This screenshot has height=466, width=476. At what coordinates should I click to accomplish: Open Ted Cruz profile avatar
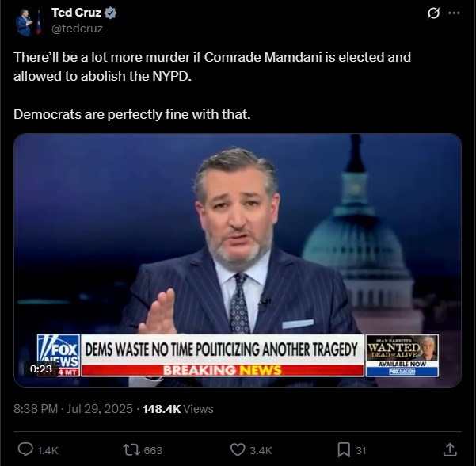pos(28,22)
